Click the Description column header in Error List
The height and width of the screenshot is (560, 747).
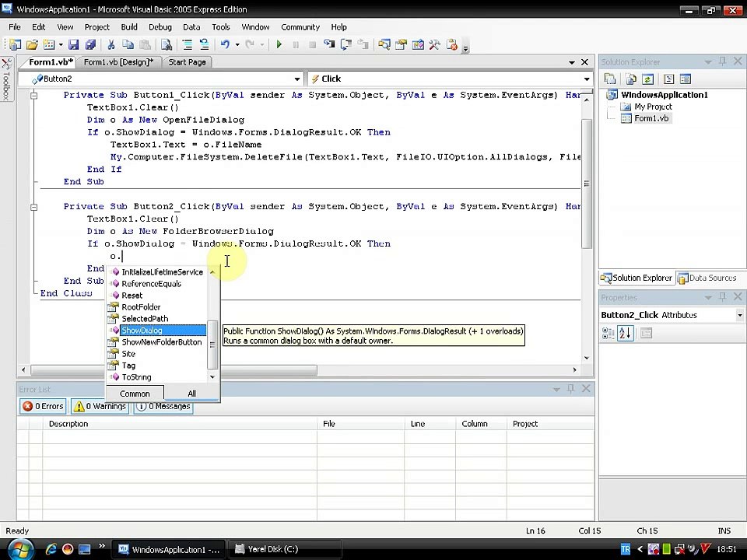tap(180, 424)
